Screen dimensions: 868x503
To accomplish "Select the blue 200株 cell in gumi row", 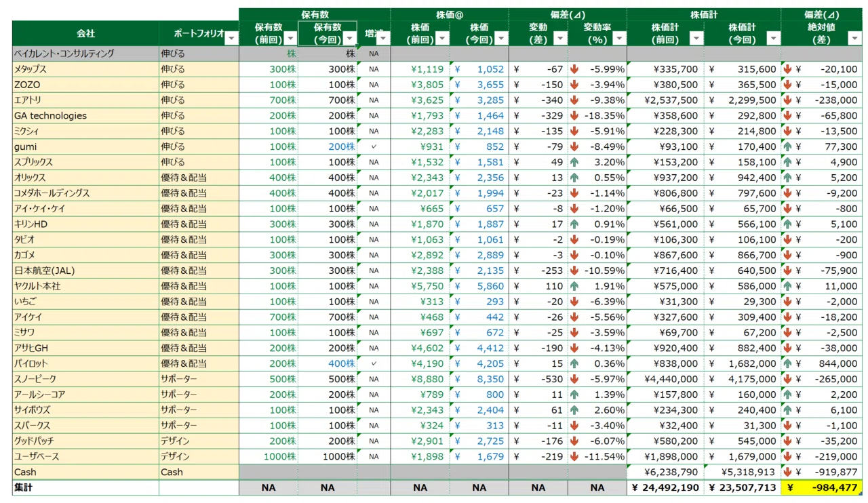I will tap(328, 146).
